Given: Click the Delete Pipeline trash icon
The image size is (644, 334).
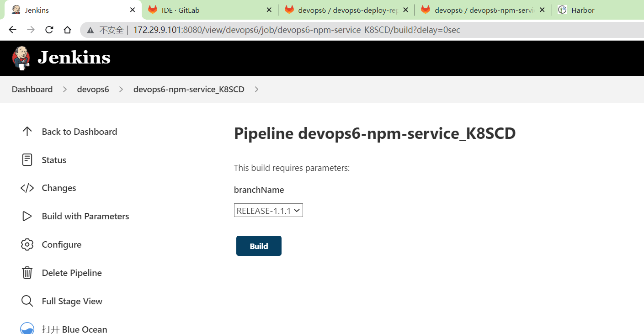Looking at the screenshot, I should pyautogui.click(x=27, y=273).
